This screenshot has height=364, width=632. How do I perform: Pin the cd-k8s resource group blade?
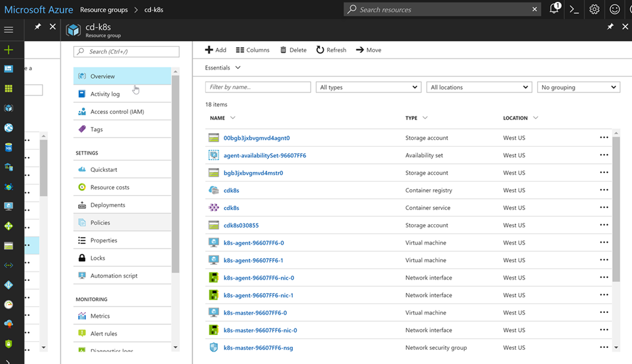point(610,27)
